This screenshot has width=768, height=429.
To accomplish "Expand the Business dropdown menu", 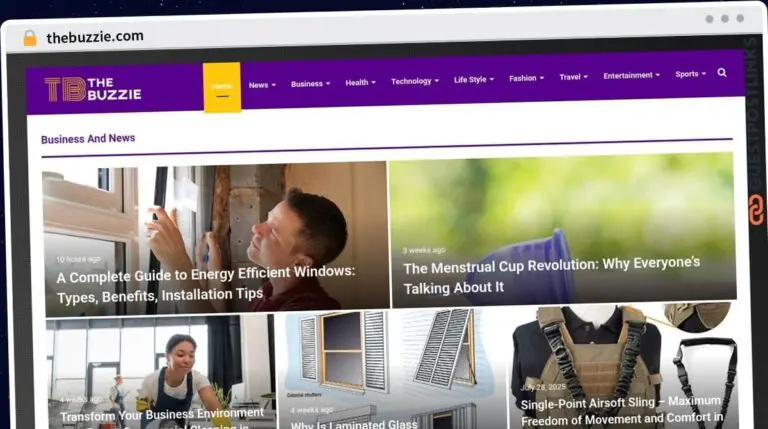I will 311,84.
